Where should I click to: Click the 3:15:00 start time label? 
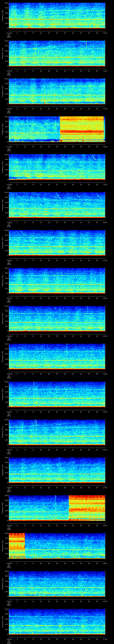(9, 71)
